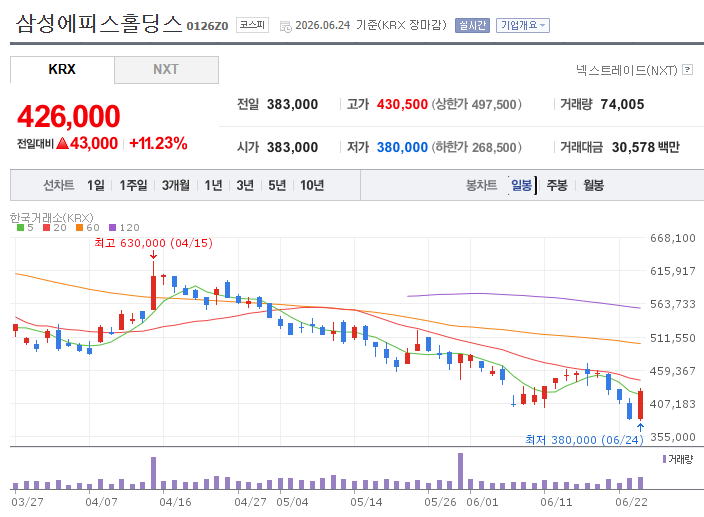Click the 코스피 market badge
The height and width of the screenshot is (517, 704).
click(252, 25)
